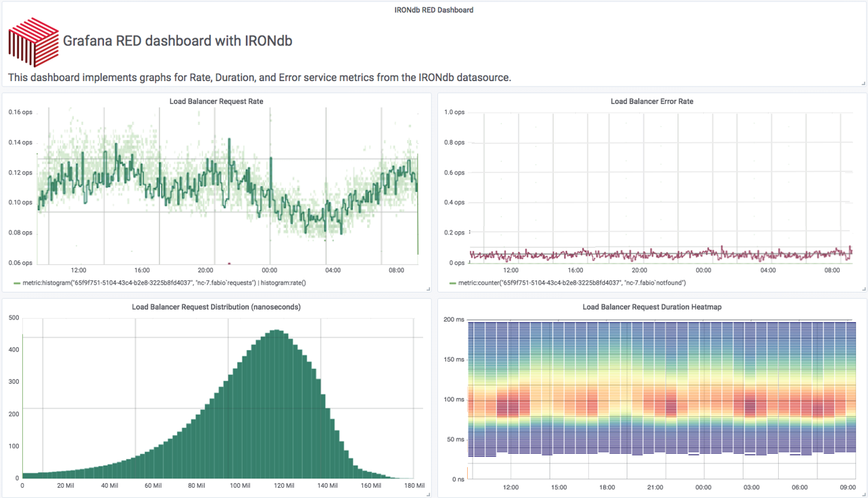Click the IRONdb red cube logo

(x=34, y=42)
